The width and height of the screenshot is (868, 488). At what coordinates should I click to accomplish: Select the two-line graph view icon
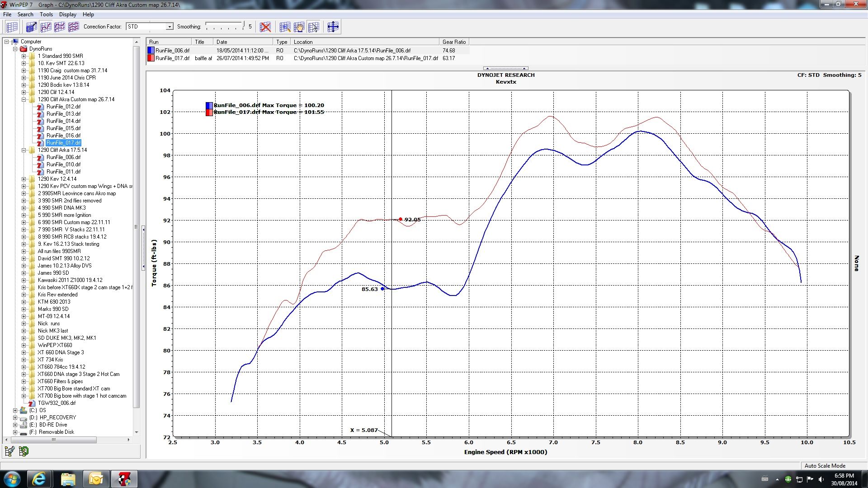pos(60,27)
